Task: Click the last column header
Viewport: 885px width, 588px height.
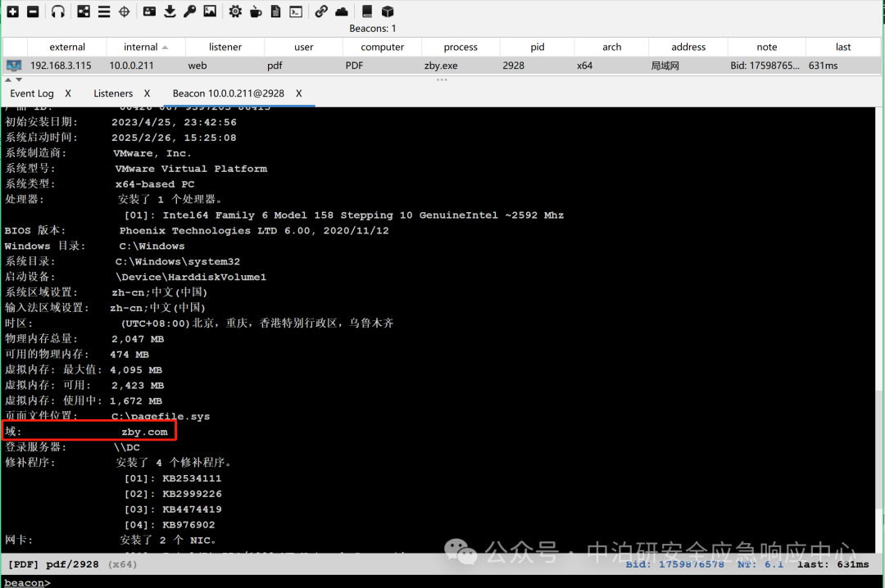Action: pos(843,47)
